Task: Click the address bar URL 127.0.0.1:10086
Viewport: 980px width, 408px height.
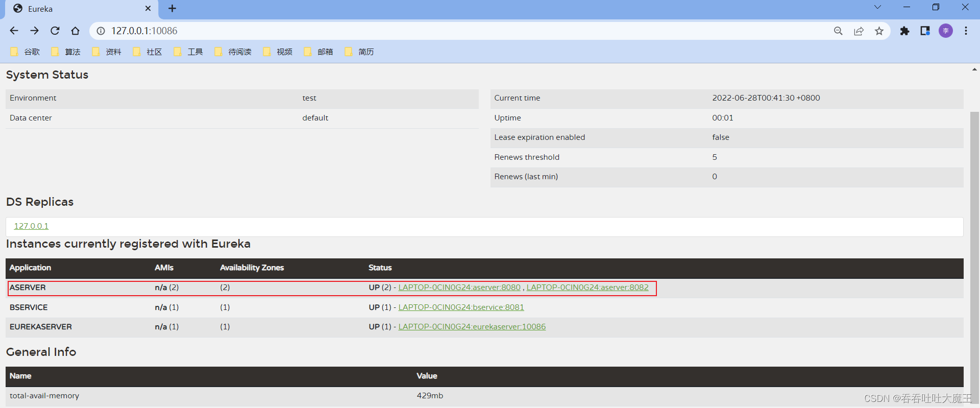Action: [144, 31]
